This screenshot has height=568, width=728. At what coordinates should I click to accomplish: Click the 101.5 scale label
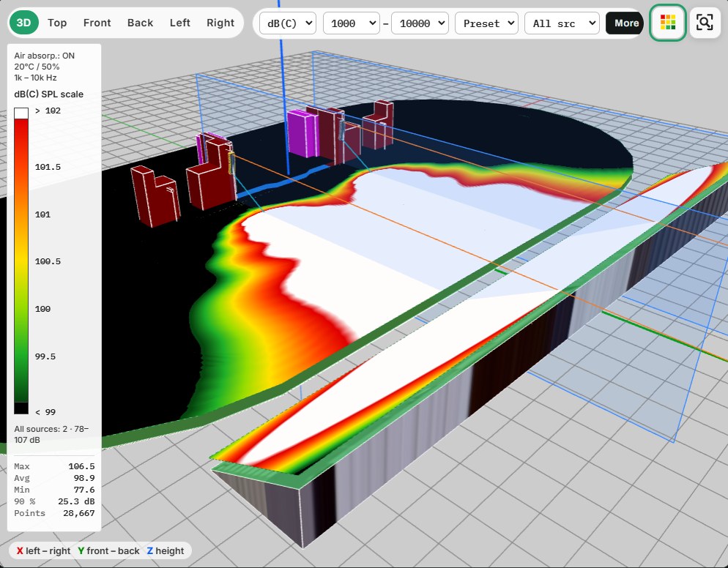pyautogui.click(x=48, y=167)
